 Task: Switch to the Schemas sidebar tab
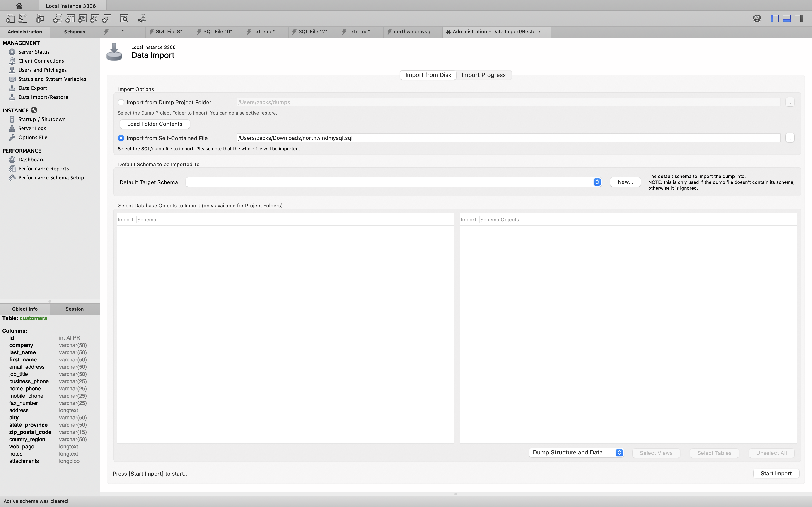coord(75,32)
